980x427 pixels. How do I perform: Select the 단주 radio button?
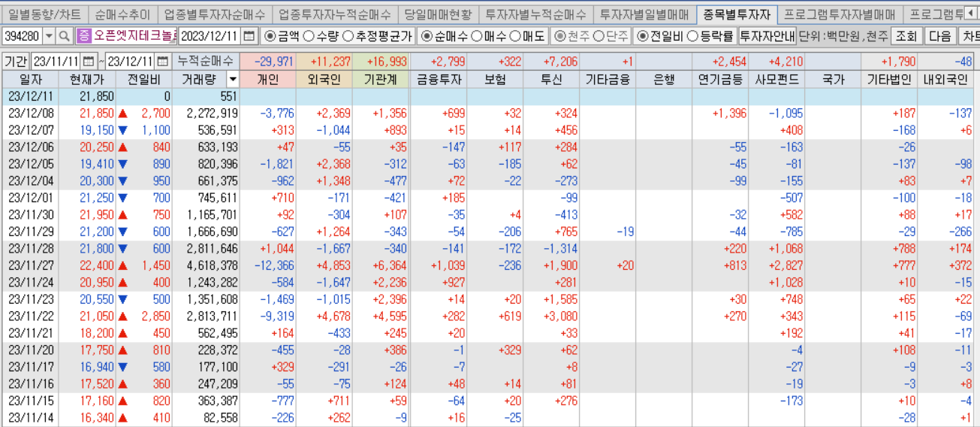click(x=599, y=36)
